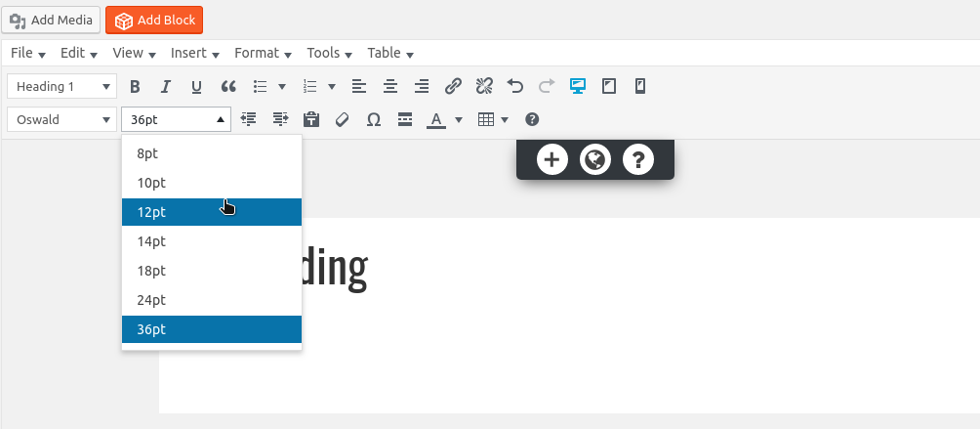Open the Oswald font family dropdown
980x429 pixels.
pos(62,120)
